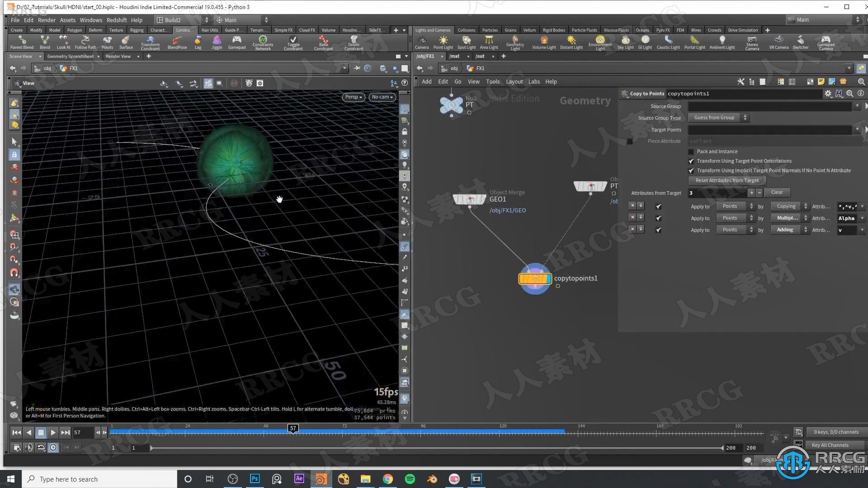The height and width of the screenshot is (488, 868).
Task: Enable Transform Using Implicit Target Point Normals checkbox
Action: pyautogui.click(x=692, y=170)
